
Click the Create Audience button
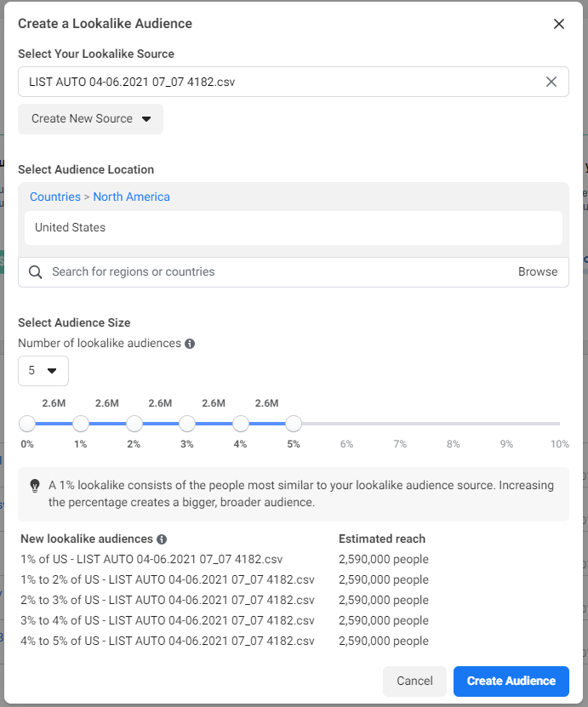tap(511, 681)
